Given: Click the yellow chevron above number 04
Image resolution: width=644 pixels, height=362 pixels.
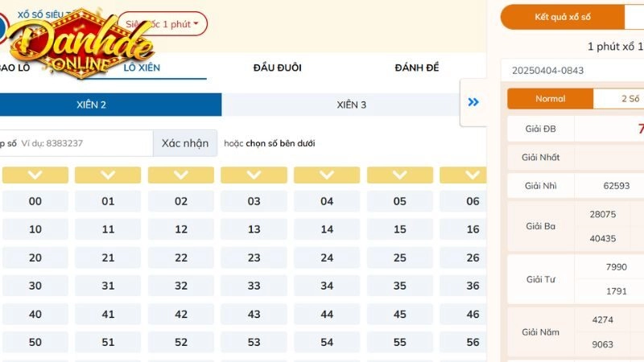Looking at the screenshot, I should click(327, 175).
